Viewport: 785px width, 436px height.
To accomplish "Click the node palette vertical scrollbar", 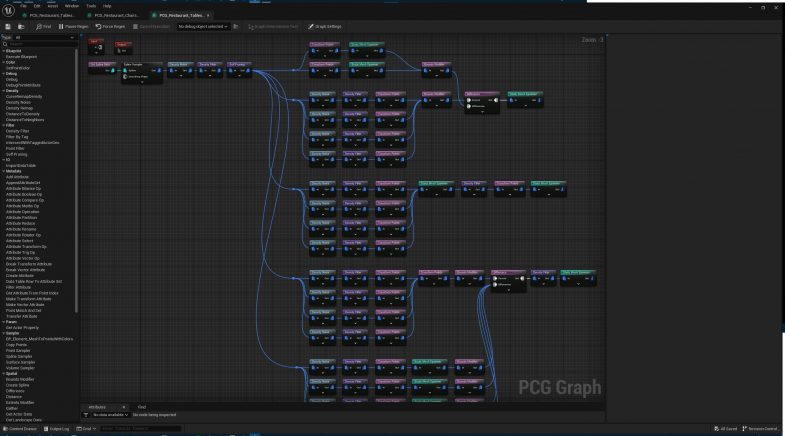I will tap(77, 180).
